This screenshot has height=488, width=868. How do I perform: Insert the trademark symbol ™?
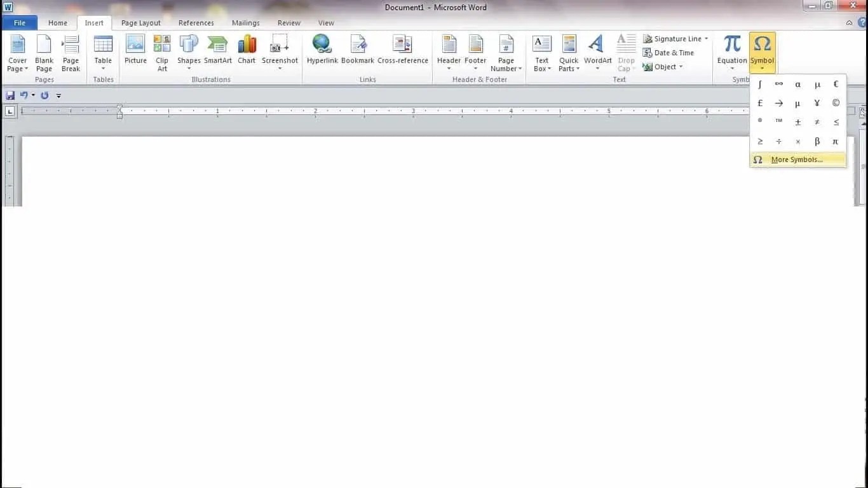point(779,121)
